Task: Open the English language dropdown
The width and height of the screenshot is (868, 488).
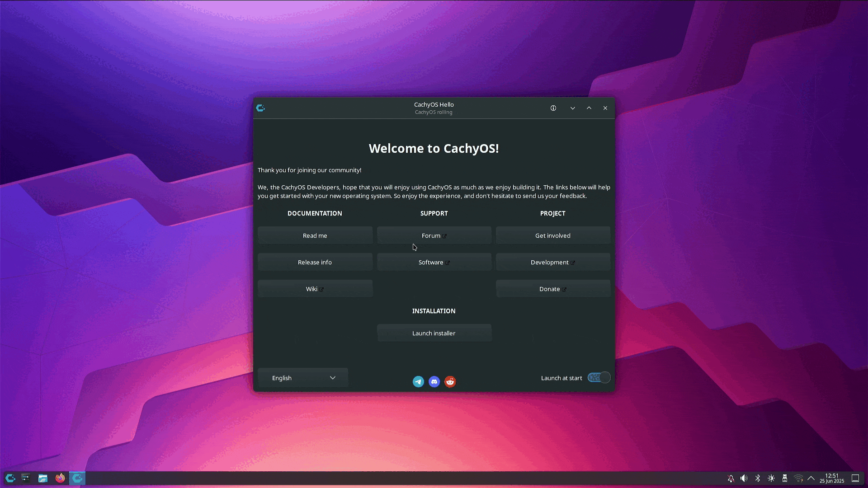Action: 303,378
